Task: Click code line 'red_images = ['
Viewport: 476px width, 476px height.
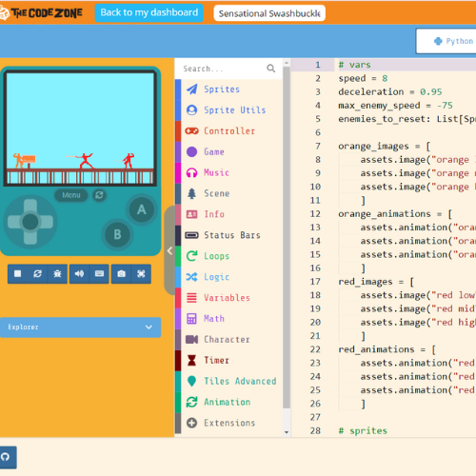Action: coord(376,282)
